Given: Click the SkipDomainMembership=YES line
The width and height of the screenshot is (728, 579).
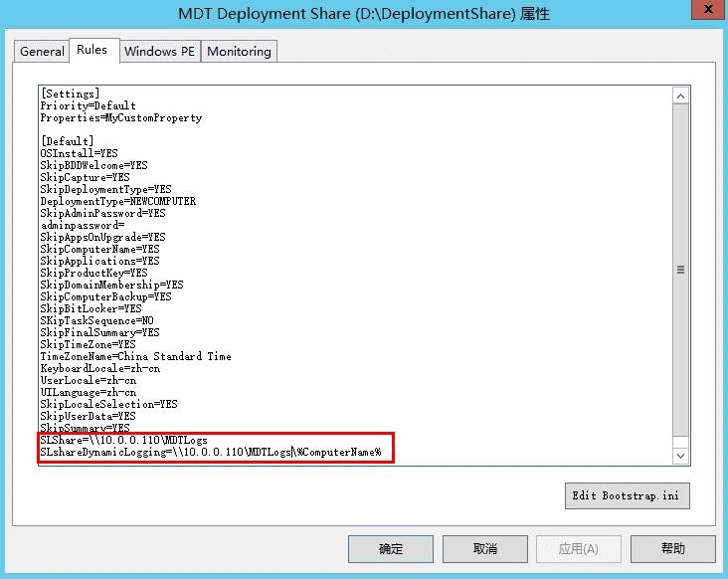Looking at the screenshot, I should pyautogui.click(x=112, y=285).
